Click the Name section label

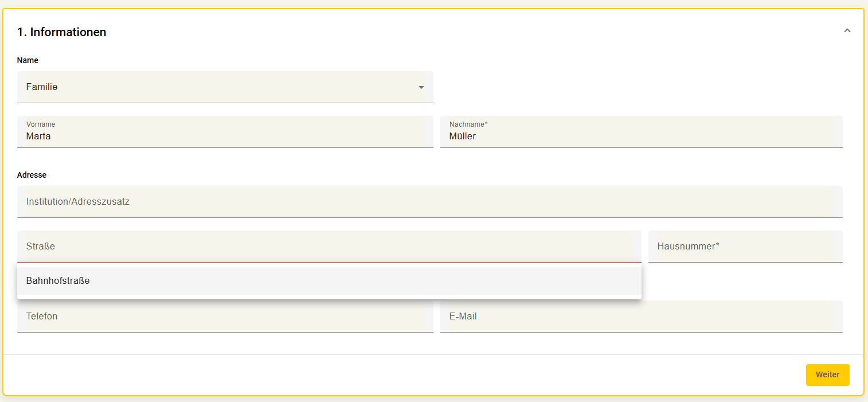pyautogui.click(x=28, y=60)
